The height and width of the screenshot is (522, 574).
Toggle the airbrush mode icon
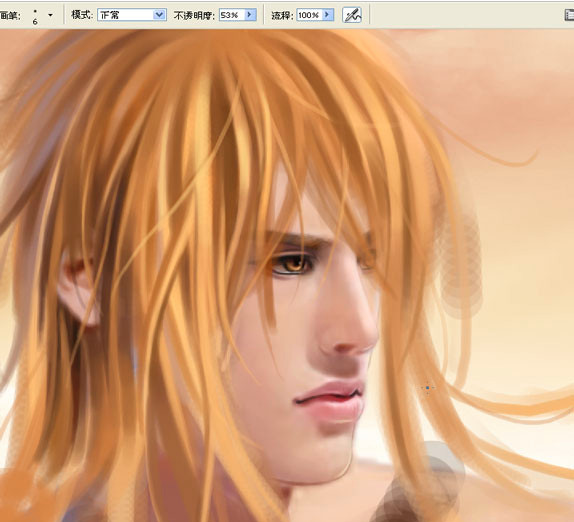352,15
